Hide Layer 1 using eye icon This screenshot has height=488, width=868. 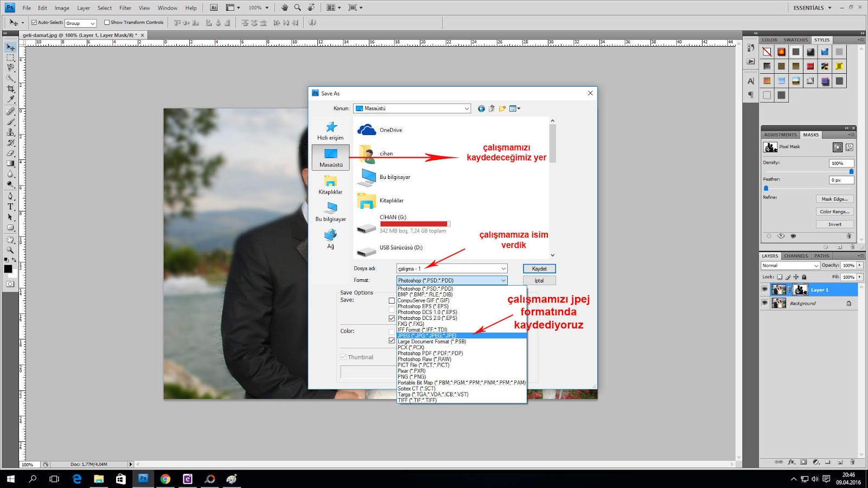click(765, 290)
